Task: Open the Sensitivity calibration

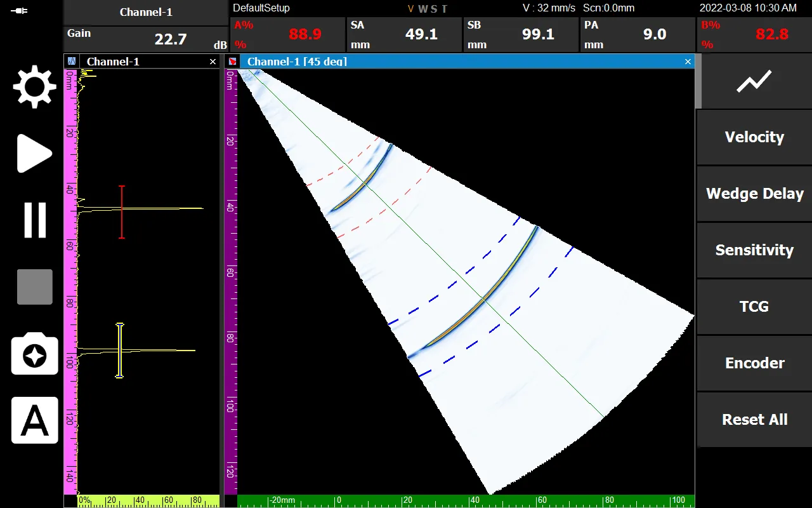Action: point(754,250)
